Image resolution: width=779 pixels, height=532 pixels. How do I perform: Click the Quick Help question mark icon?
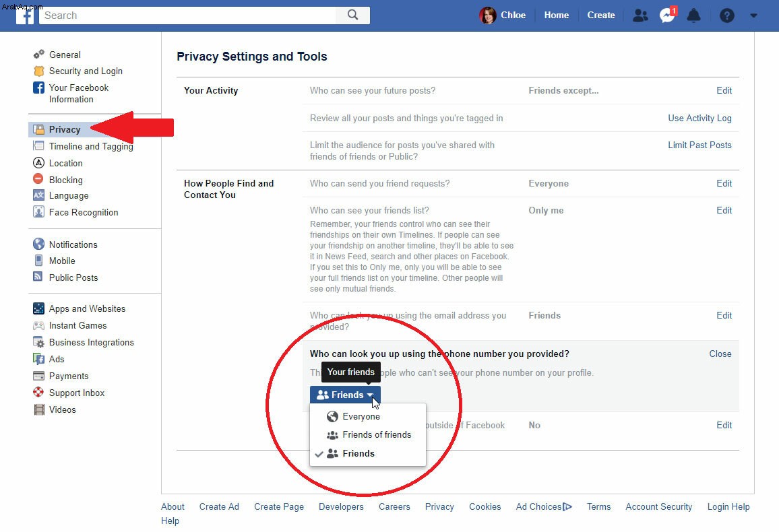coord(727,15)
